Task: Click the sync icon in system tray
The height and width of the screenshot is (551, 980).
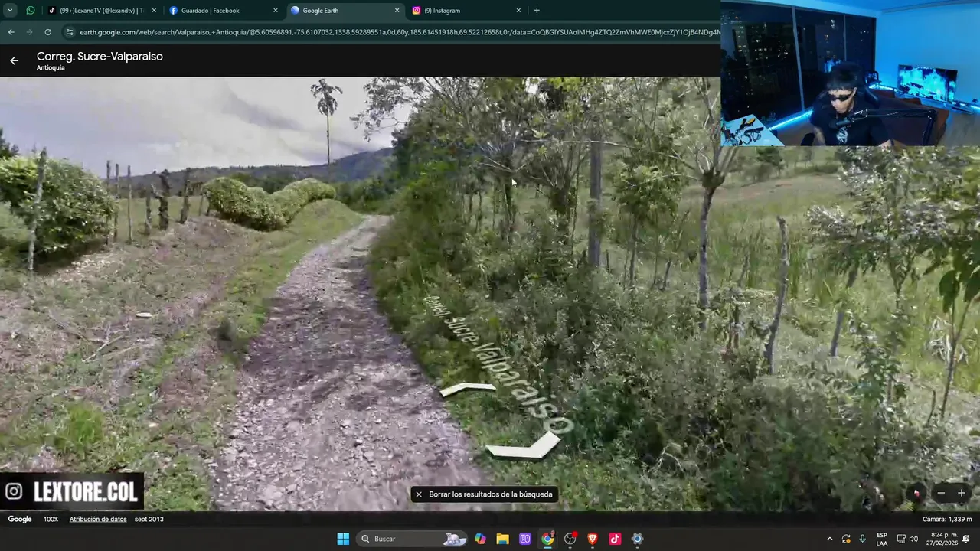Action: (x=846, y=539)
